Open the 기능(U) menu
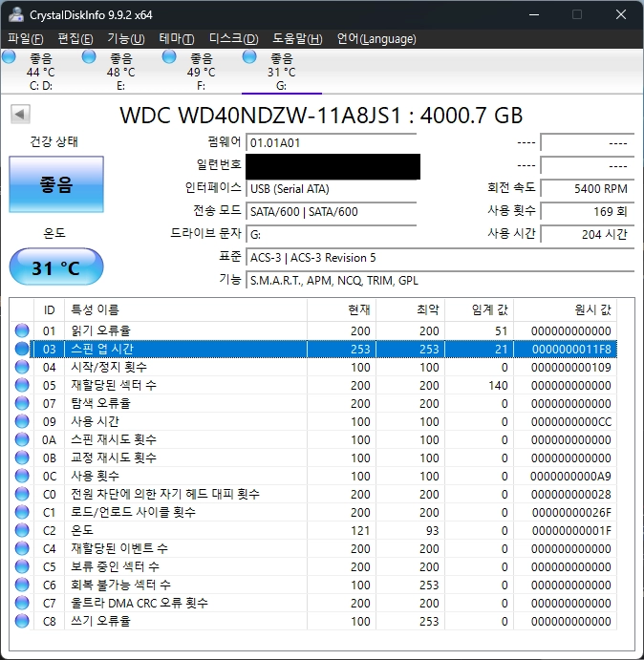 (125, 39)
